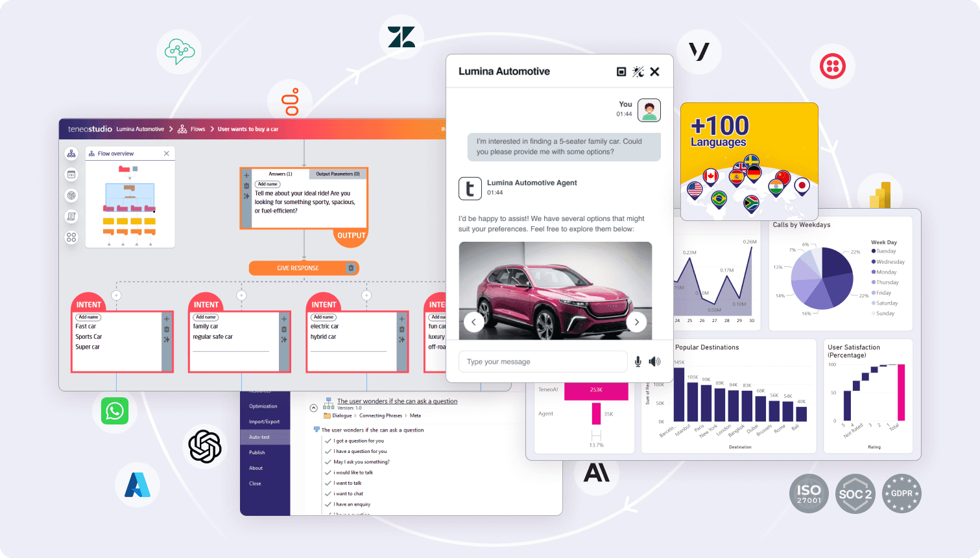Image resolution: width=980 pixels, height=558 pixels.
Task: Click the Flows hierarchy icon in the breadcrumb
Action: tap(182, 129)
